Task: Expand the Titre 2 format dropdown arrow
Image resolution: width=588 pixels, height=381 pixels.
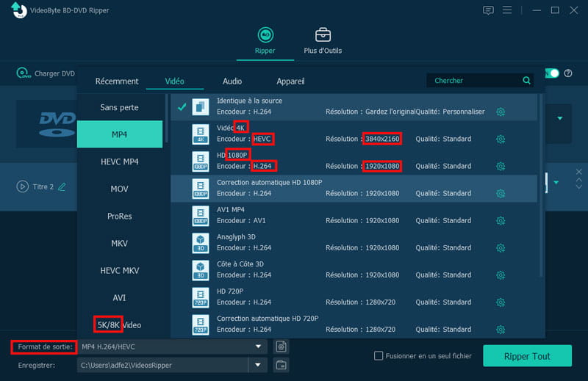Action: pos(556,183)
